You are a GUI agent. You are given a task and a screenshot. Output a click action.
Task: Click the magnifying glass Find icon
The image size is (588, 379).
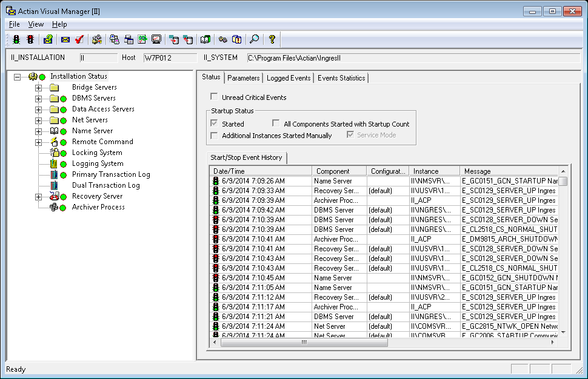coord(255,39)
